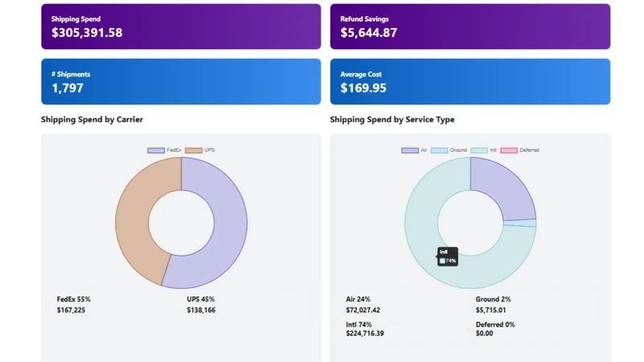Open the Shipping Spend card

pyautogui.click(x=180, y=27)
